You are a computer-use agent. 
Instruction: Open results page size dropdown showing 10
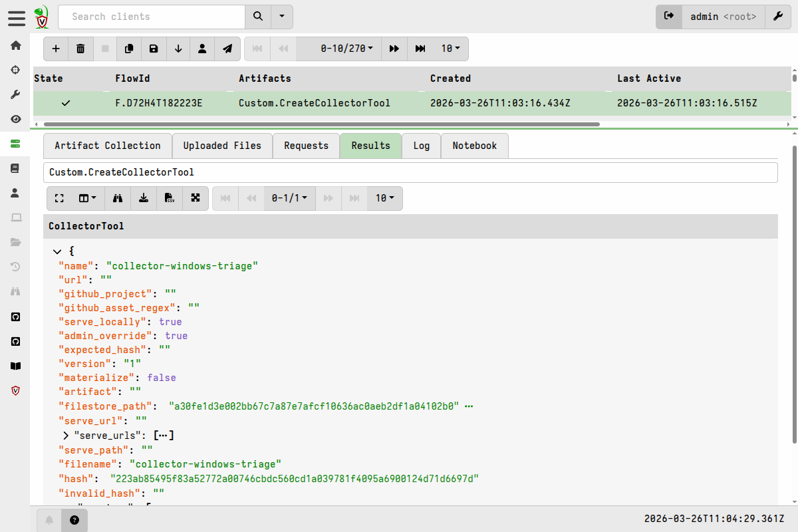tap(385, 198)
